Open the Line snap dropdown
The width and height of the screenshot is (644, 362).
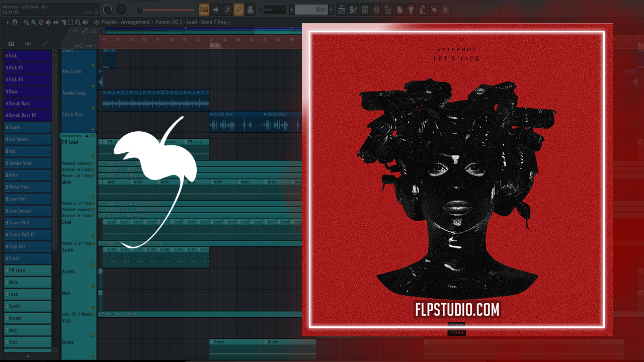click(274, 9)
